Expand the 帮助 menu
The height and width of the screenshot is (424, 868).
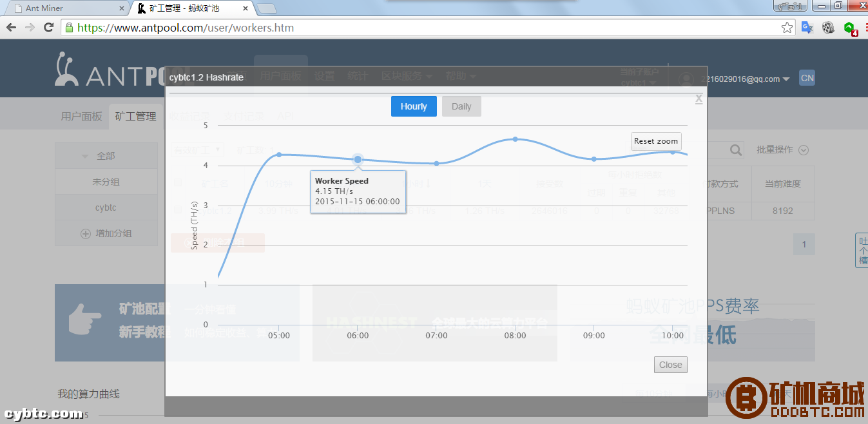coord(461,76)
